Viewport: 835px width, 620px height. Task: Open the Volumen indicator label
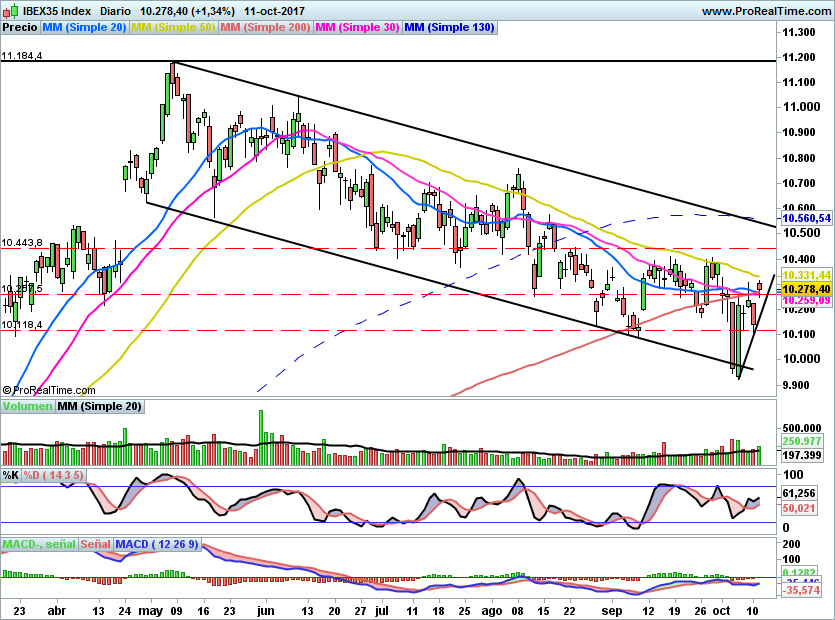(27, 406)
